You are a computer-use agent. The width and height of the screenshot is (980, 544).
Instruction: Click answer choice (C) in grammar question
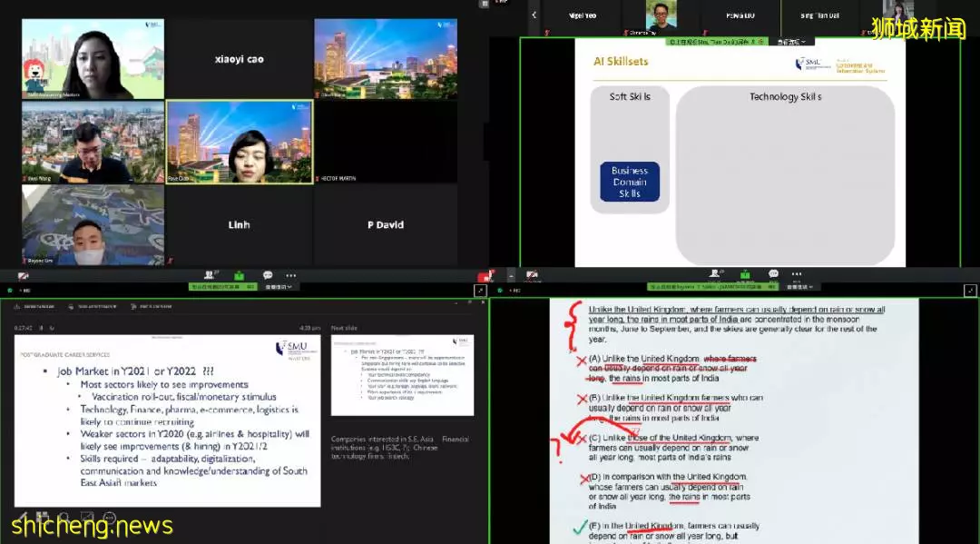click(673, 447)
